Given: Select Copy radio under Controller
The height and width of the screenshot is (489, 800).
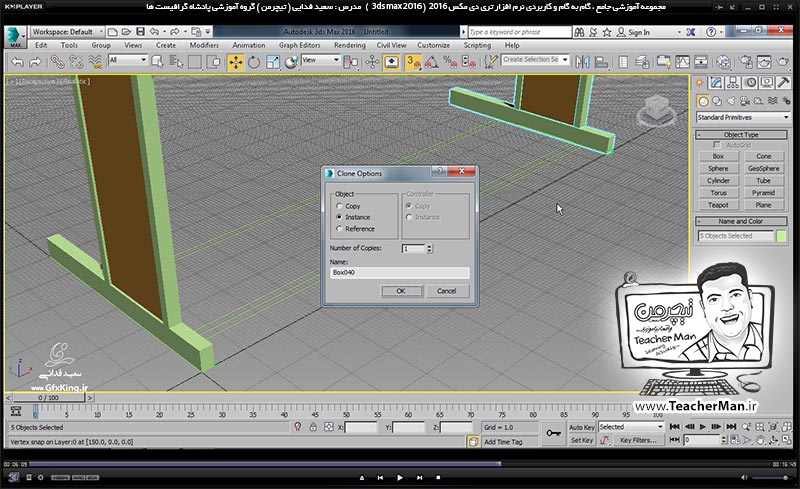Looking at the screenshot, I should pyautogui.click(x=409, y=206).
